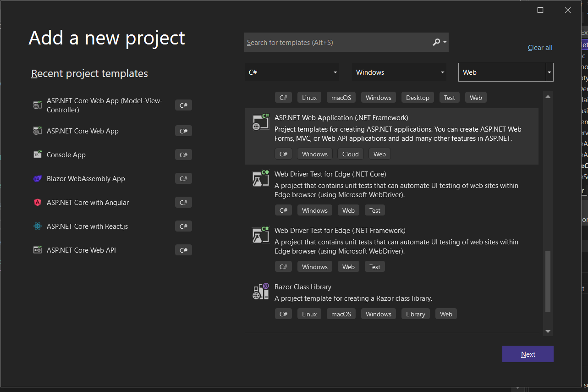This screenshot has height=392, width=588.
Task: Select ASP.NET Web Application (.NET Framework) title
Action: point(341,118)
